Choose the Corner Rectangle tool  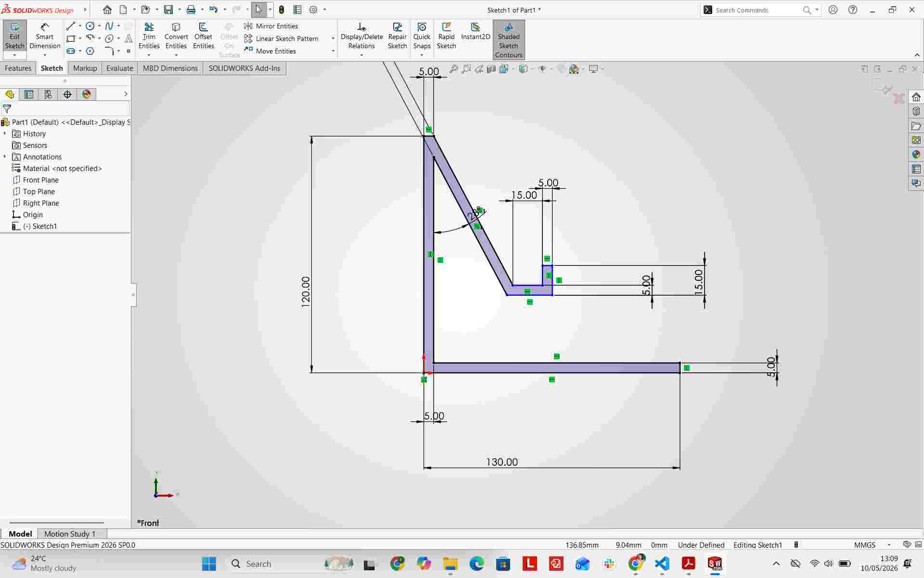point(71,39)
